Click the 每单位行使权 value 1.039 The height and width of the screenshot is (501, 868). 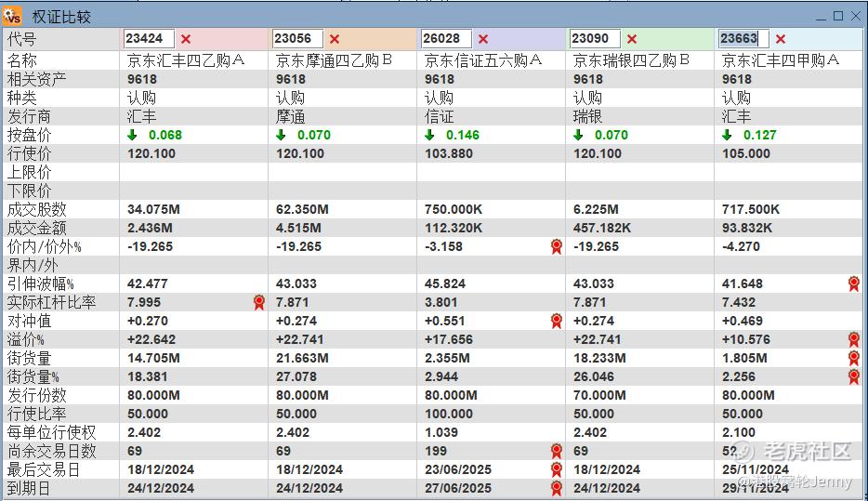click(x=441, y=432)
